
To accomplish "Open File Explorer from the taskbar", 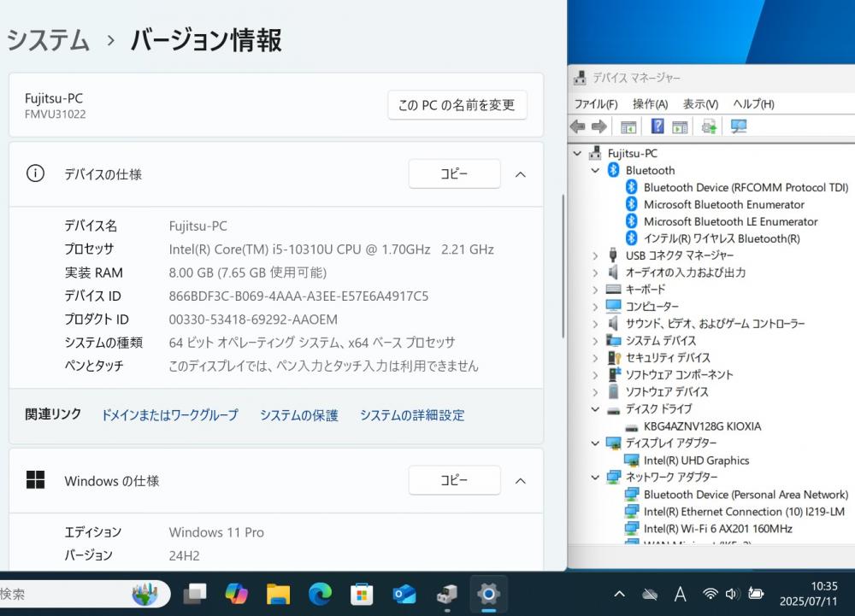I will (x=278, y=594).
